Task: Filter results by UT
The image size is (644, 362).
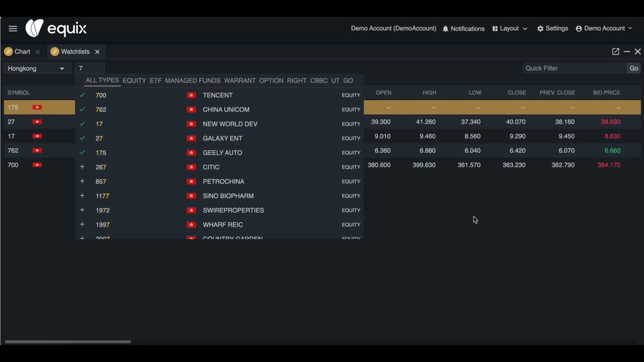Action: 335,80
